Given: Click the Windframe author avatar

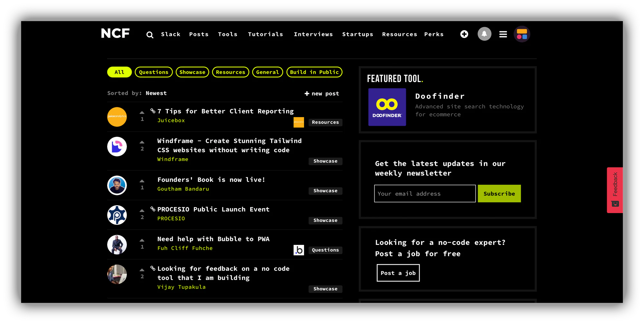Looking at the screenshot, I should [117, 146].
